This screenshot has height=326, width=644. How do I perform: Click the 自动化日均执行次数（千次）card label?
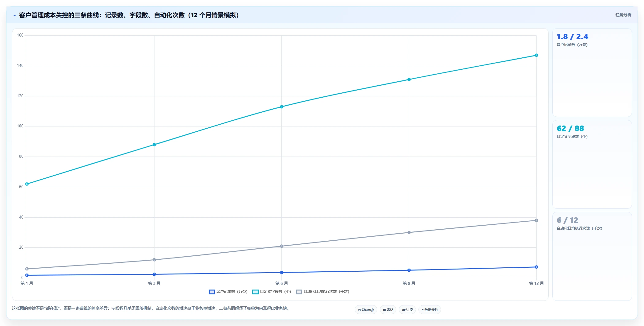[x=579, y=228]
